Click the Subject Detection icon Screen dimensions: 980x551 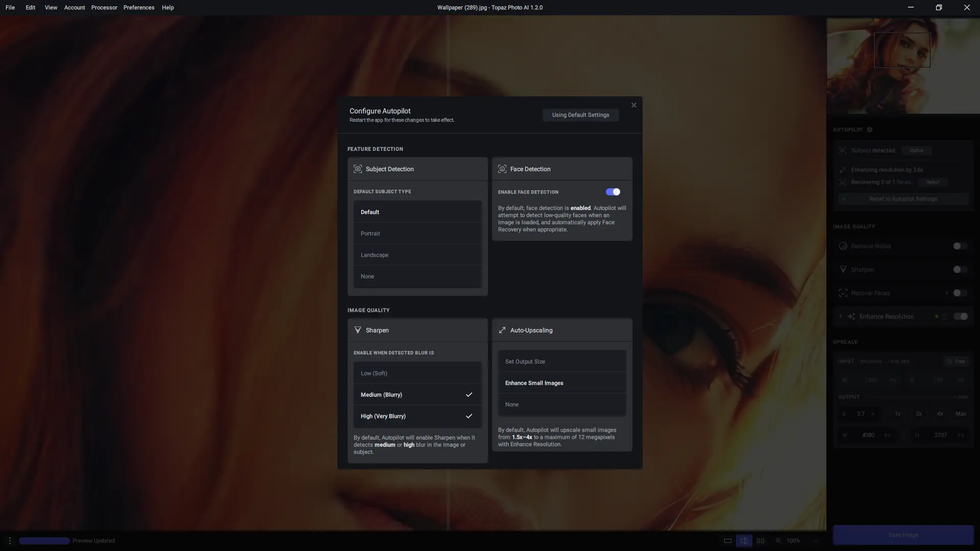pos(358,169)
